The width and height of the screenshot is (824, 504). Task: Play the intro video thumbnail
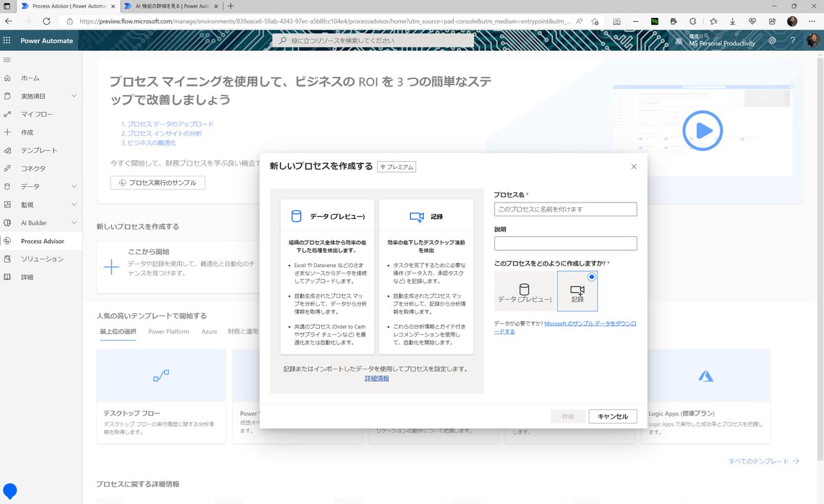click(x=702, y=130)
